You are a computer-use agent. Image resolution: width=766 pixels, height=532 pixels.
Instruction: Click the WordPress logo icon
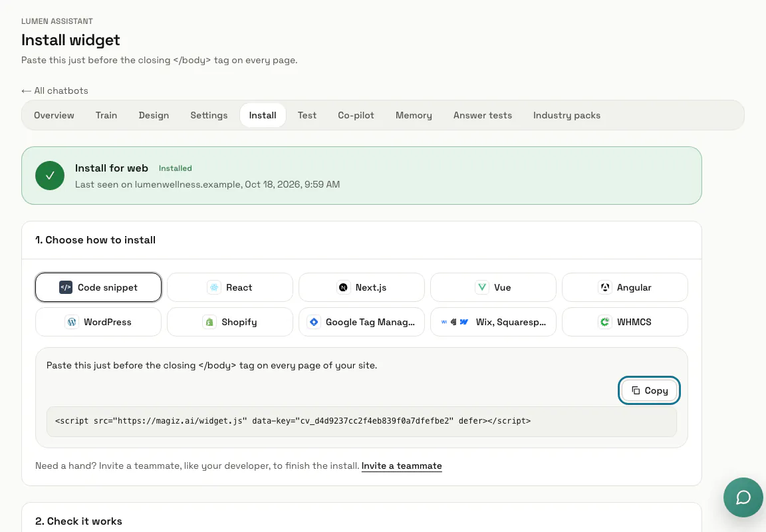[x=72, y=322]
